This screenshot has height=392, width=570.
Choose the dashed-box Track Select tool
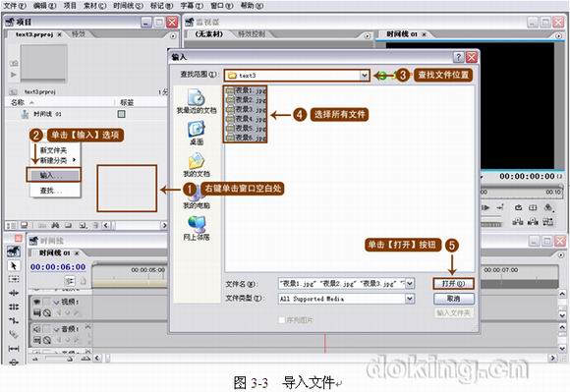click(14, 279)
